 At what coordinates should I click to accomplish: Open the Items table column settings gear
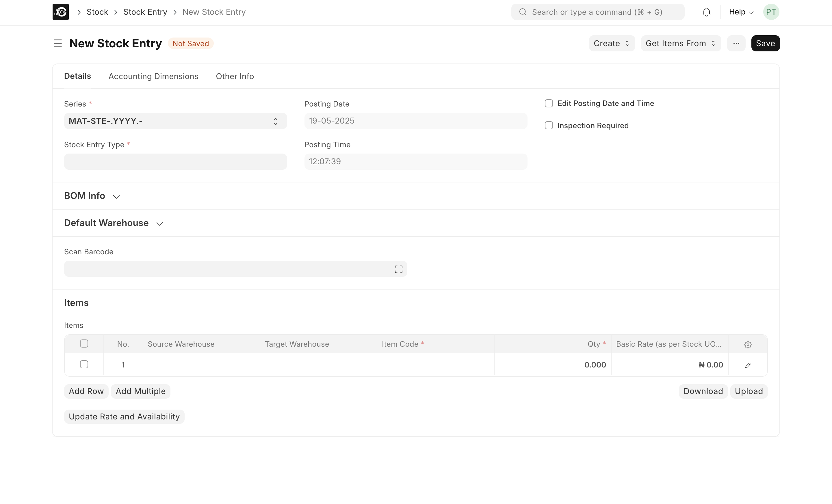pos(748,344)
